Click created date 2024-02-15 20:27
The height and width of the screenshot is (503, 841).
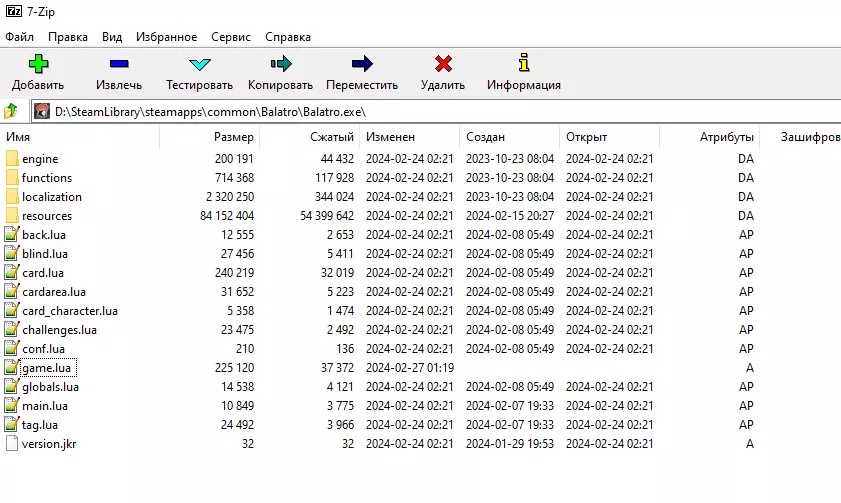[x=510, y=216]
